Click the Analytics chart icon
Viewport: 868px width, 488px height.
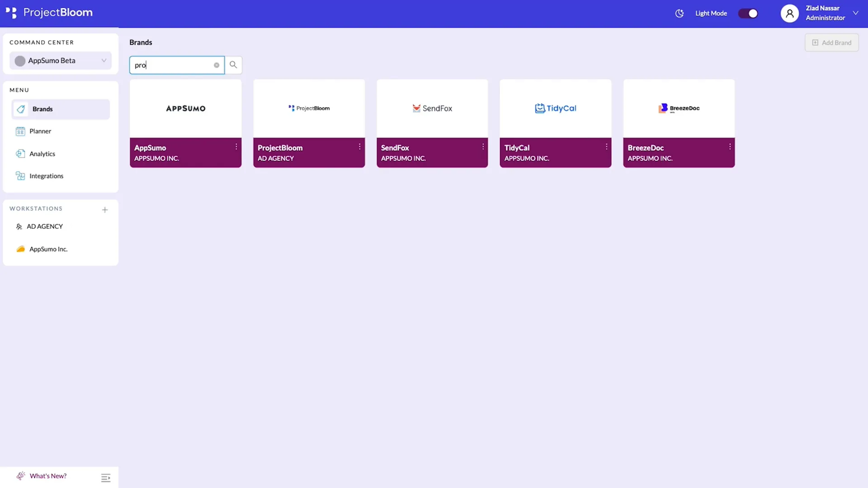20,154
